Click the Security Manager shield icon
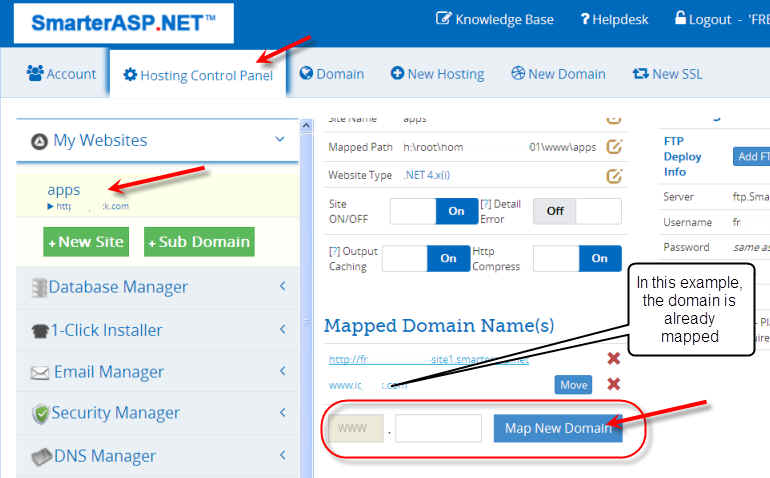The width and height of the screenshot is (770, 478). (41, 414)
